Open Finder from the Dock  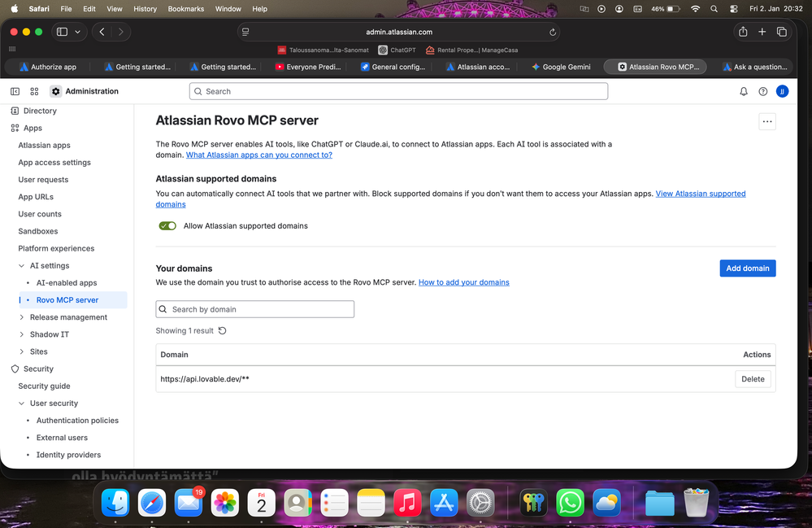[115, 503]
